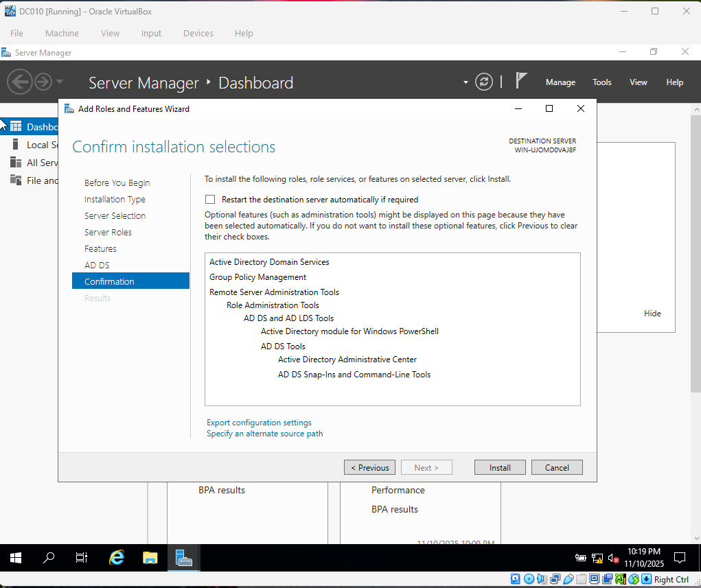Click the refresh icon in Server Manager header
The width and height of the screenshot is (701, 588).
point(483,82)
